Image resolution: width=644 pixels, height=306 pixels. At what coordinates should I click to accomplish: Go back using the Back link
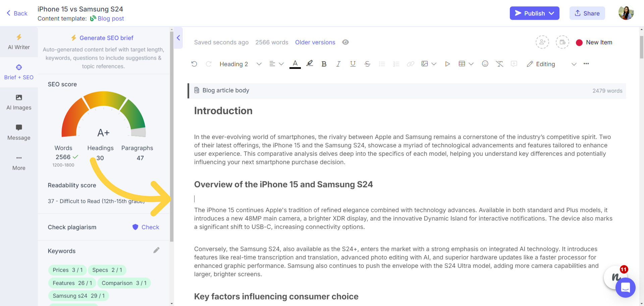click(x=17, y=13)
